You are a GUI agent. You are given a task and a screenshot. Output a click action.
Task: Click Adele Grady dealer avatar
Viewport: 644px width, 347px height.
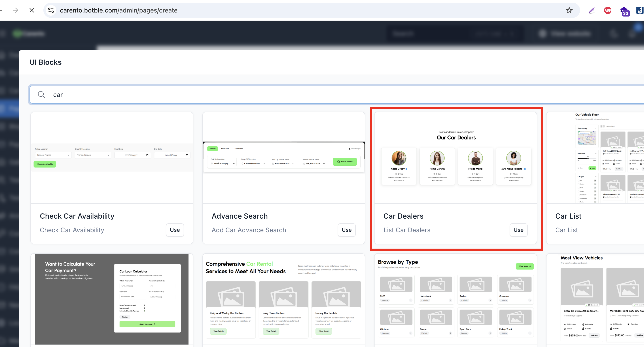[399, 158]
